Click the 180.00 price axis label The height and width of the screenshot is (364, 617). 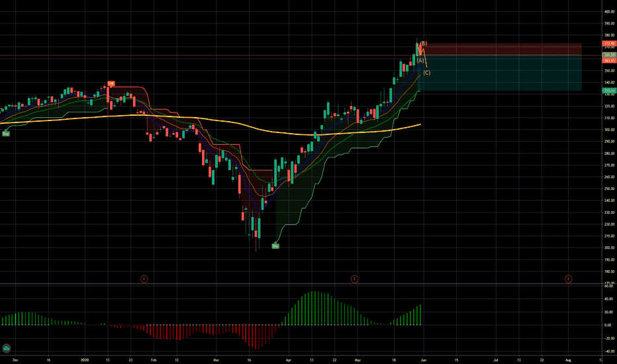click(x=609, y=271)
